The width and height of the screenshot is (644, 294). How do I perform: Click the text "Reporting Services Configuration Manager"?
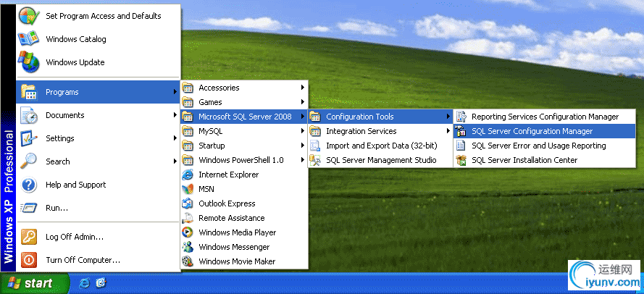pyautogui.click(x=545, y=117)
